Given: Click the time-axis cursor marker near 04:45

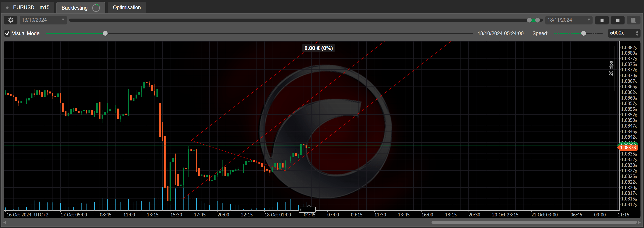Looking at the screenshot, I should tap(307, 209).
